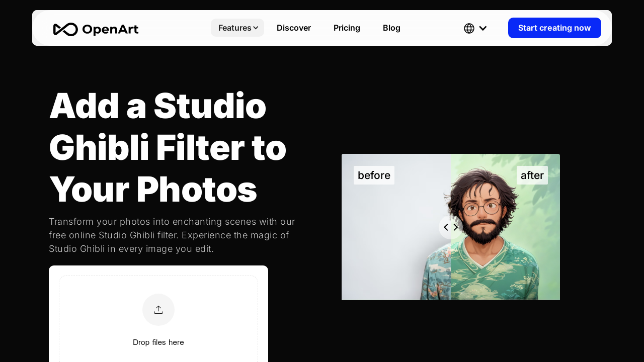644x362 pixels.
Task: Visit the Blog link
Action: click(x=391, y=28)
